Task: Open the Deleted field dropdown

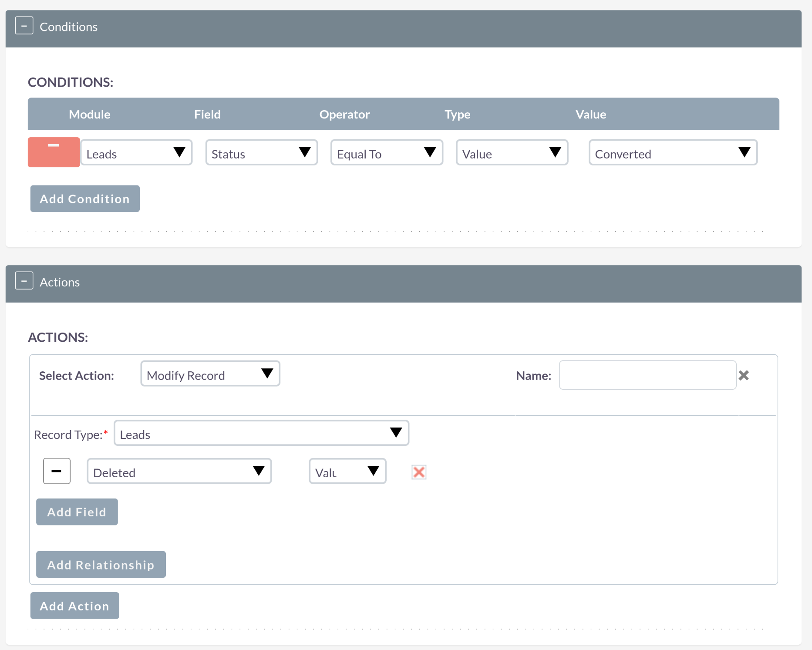Action: pos(179,472)
